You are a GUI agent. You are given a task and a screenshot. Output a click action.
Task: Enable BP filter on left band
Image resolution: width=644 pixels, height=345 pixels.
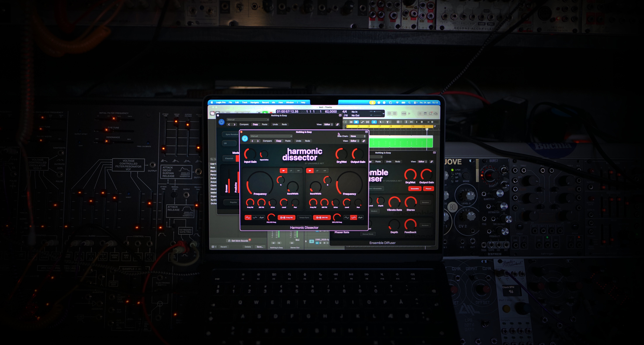coord(283,171)
